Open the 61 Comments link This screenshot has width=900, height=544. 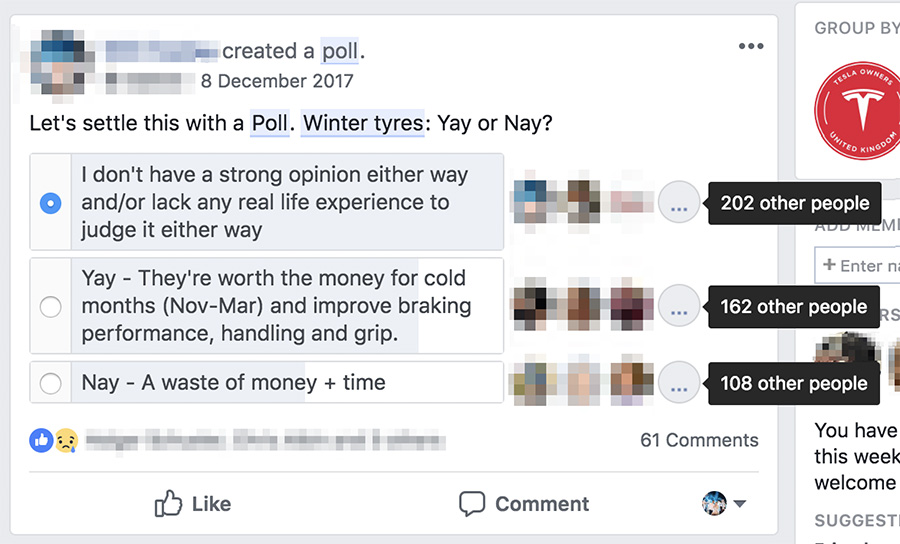(x=699, y=440)
